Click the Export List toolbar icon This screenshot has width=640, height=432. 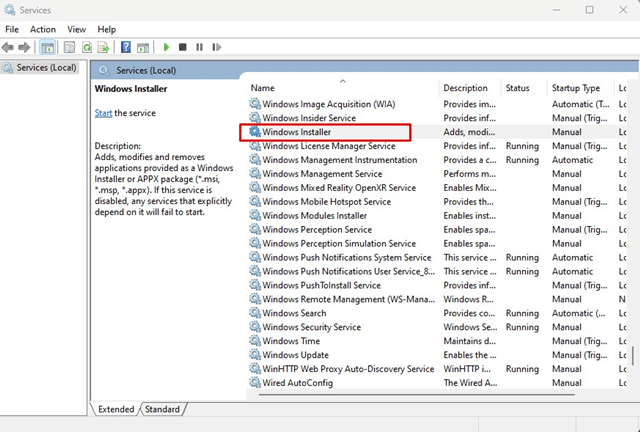click(x=104, y=47)
